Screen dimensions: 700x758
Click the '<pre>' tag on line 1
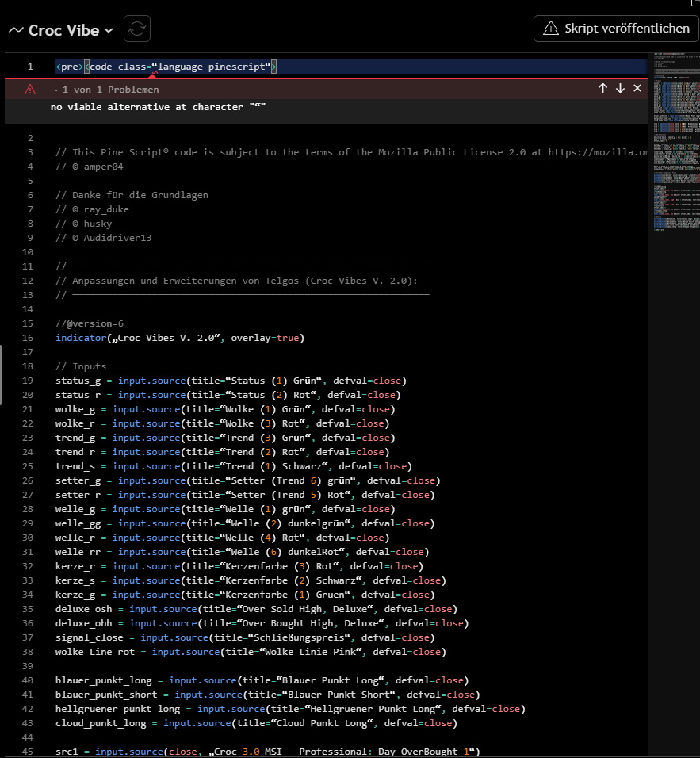click(69, 67)
